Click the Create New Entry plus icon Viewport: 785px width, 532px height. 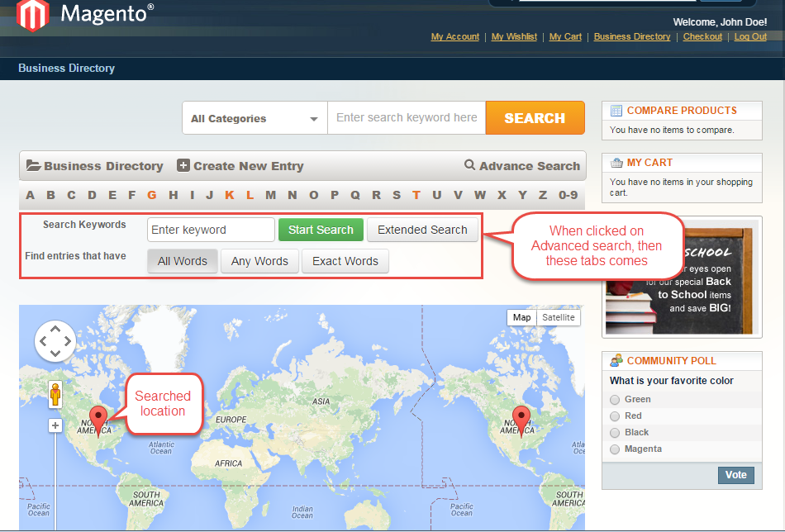183,166
